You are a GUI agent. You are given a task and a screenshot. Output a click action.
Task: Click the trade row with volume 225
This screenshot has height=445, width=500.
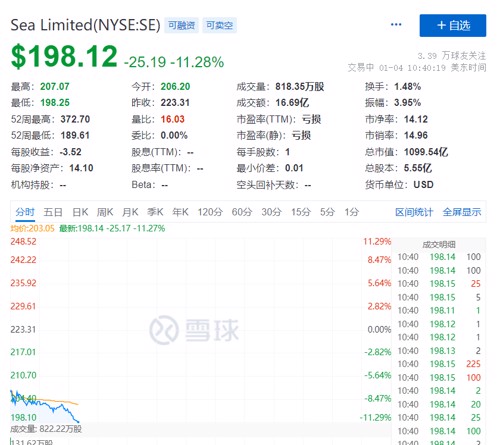pyautogui.click(x=439, y=364)
